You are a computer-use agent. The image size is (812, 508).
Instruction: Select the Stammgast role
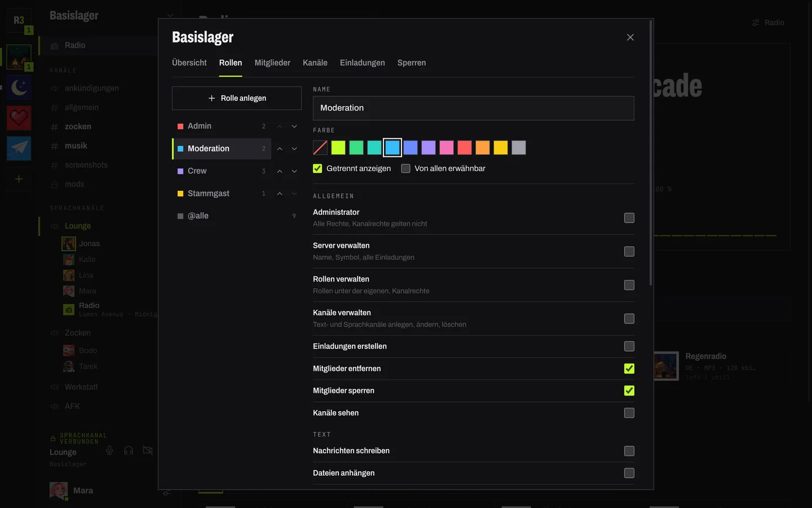[x=222, y=194]
